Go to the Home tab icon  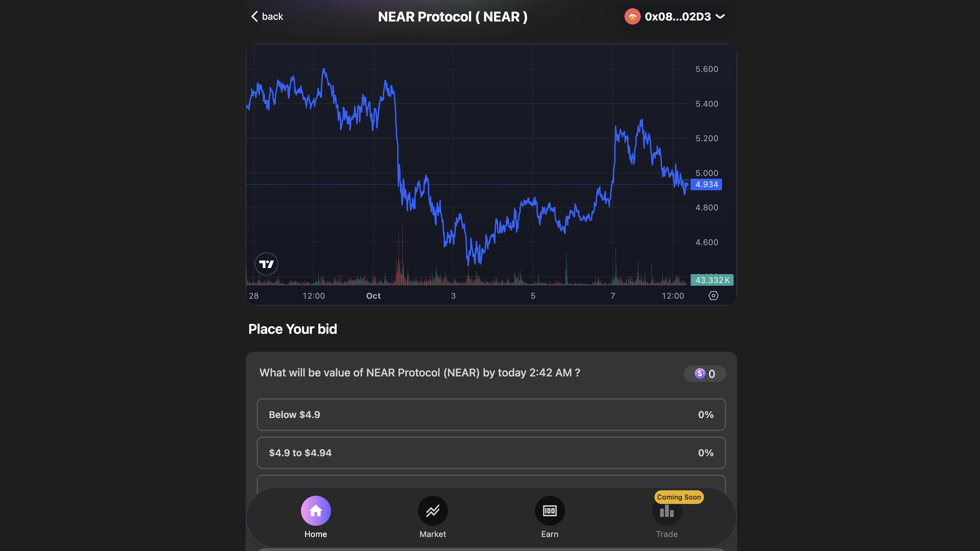coord(315,511)
